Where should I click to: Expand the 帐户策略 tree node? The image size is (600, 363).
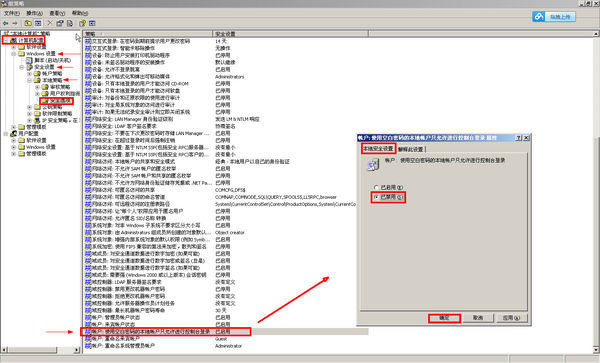[29, 73]
